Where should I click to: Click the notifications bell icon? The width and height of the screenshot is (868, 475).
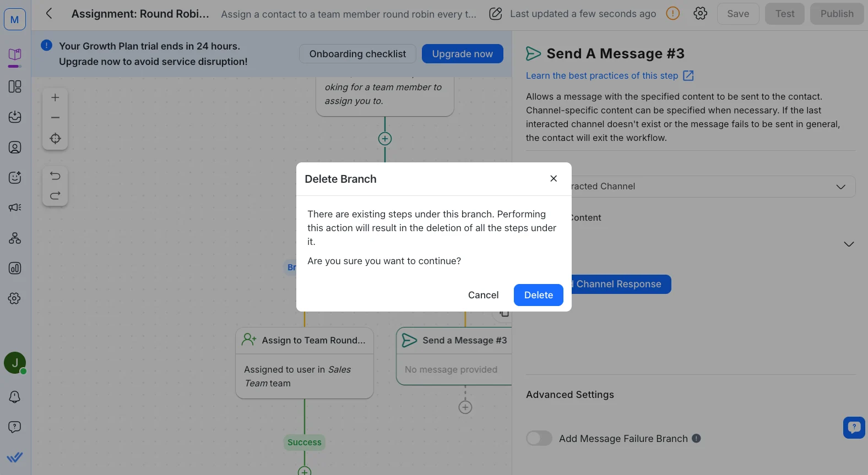(x=15, y=396)
